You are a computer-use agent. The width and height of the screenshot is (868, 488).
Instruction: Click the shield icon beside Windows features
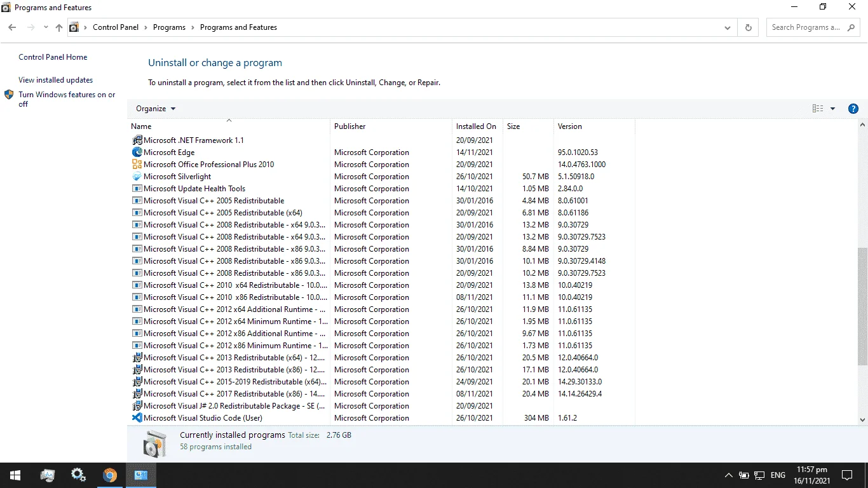pos(9,95)
